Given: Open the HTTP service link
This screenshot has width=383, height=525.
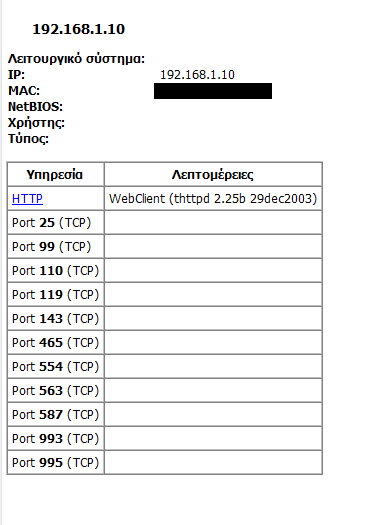Looking at the screenshot, I should (x=27, y=199).
